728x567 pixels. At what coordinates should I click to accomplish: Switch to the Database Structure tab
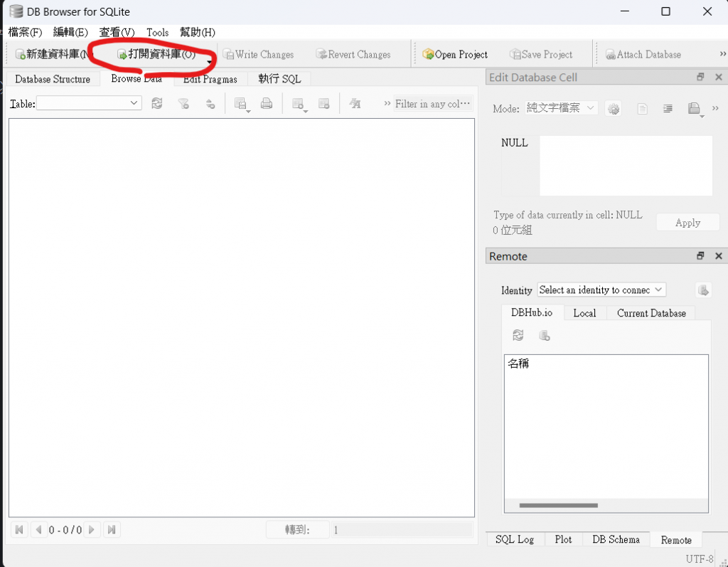click(53, 79)
